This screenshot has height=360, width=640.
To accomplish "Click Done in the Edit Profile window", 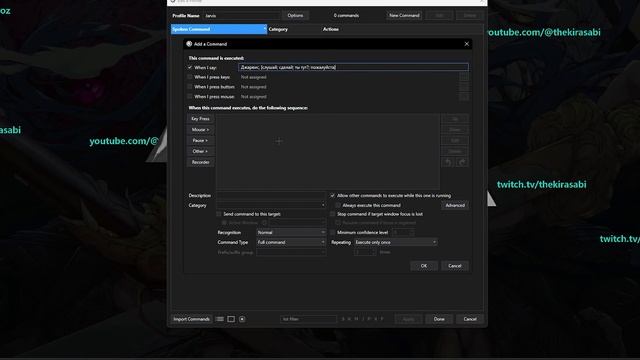I will point(439,319).
